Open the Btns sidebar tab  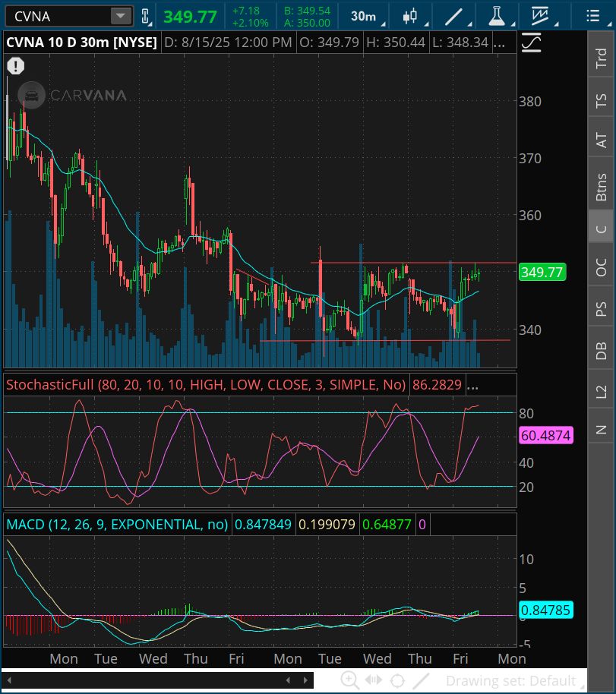602,186
